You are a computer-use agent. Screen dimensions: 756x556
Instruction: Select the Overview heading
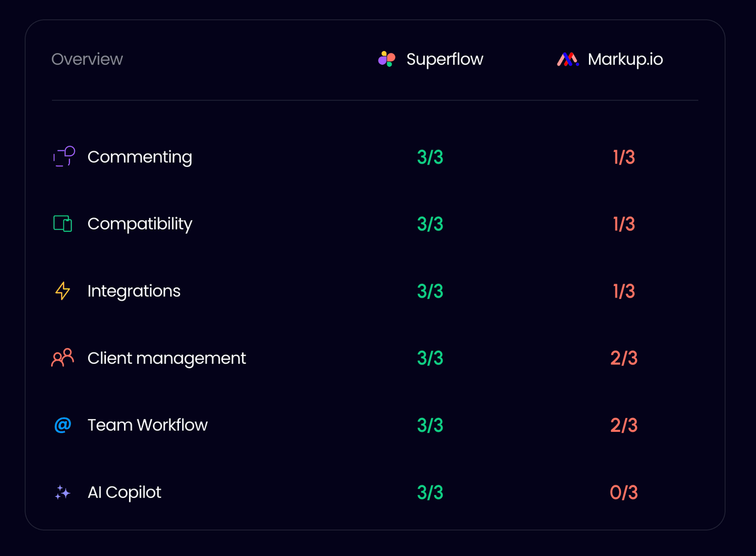click(87, 59)
